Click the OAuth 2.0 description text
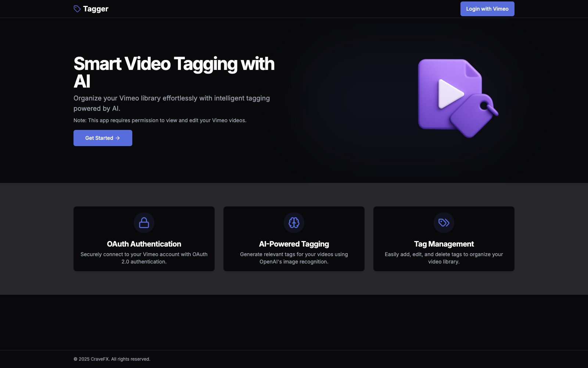588x368 pixels. point(144,258)
